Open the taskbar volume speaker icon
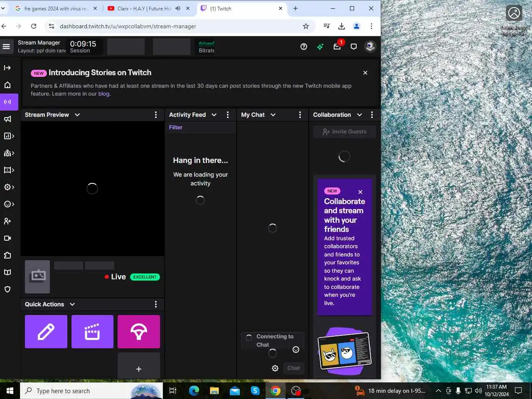Image resolution: width=532 pixels, height=399 pixels. pyautogui.click(x=478, y=391)
